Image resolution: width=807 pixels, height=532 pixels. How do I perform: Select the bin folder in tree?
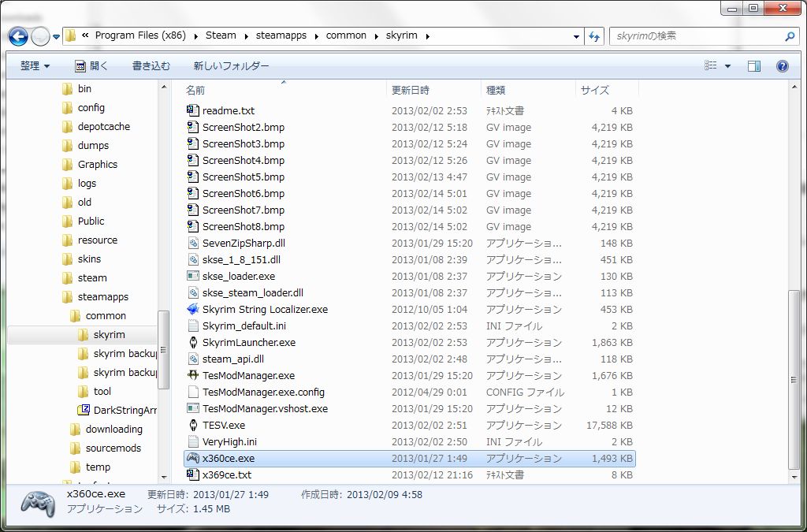click(76, 88)
